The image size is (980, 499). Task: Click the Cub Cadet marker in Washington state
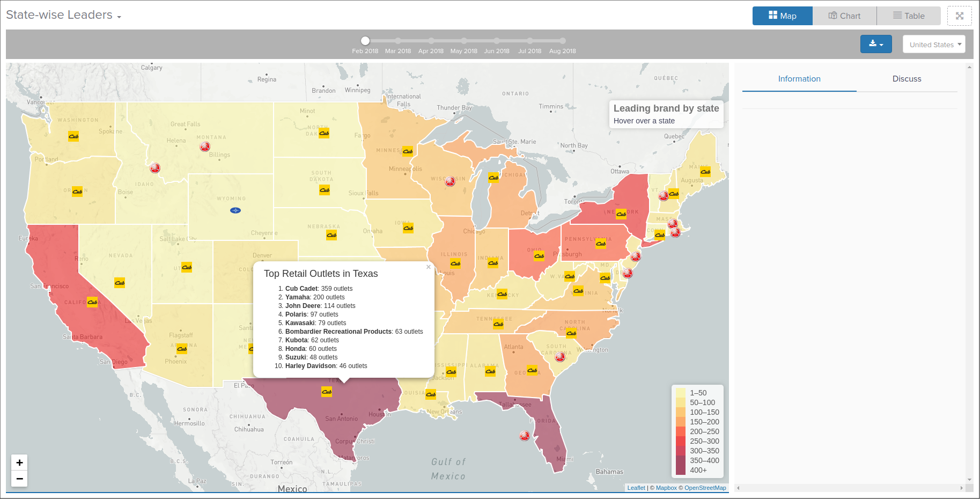click(x=73, y=136)
